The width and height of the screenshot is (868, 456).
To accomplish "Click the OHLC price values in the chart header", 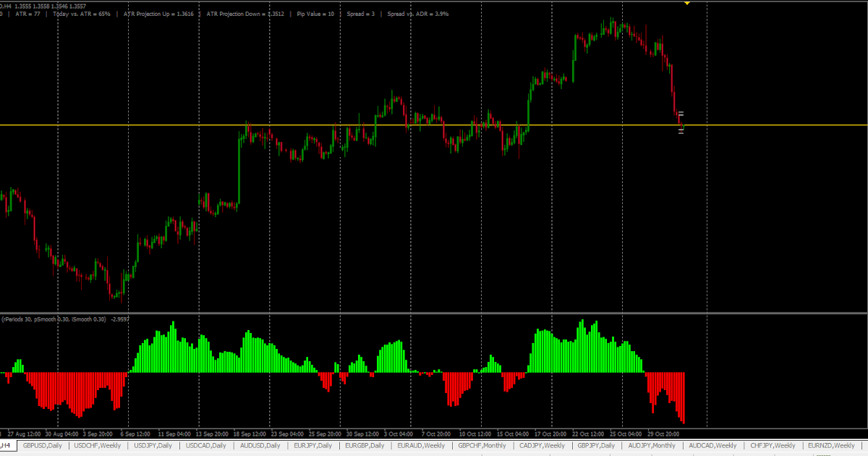I will coord(51,5).
